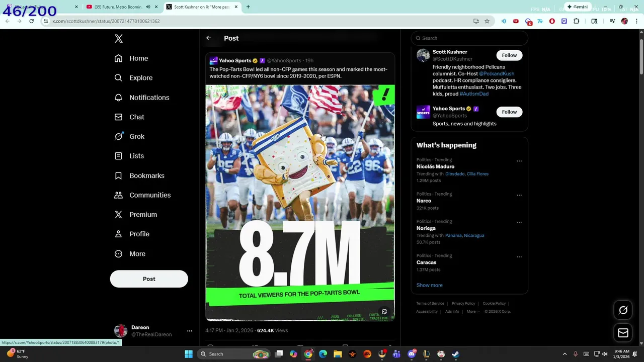
Task: Open the Premium page
Action: (x=136, y=215)
